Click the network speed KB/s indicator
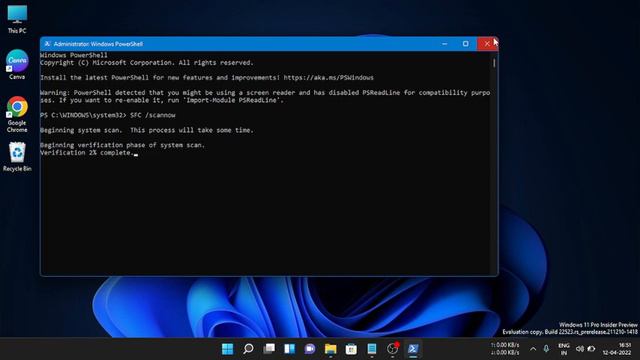Viewport: 640px width, 360px height. click(x=505, y=349)
